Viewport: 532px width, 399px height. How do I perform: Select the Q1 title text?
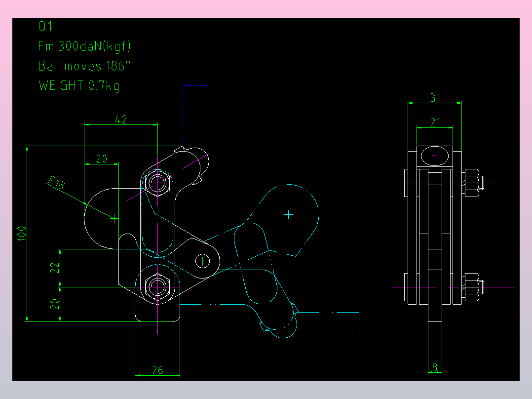[45, 26]
